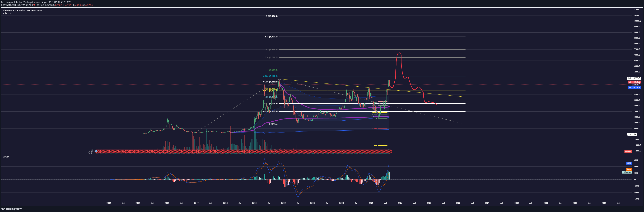Click the 2026 label on time axis
The width and height of the screenshot is (644, 212).
point(400,203)
